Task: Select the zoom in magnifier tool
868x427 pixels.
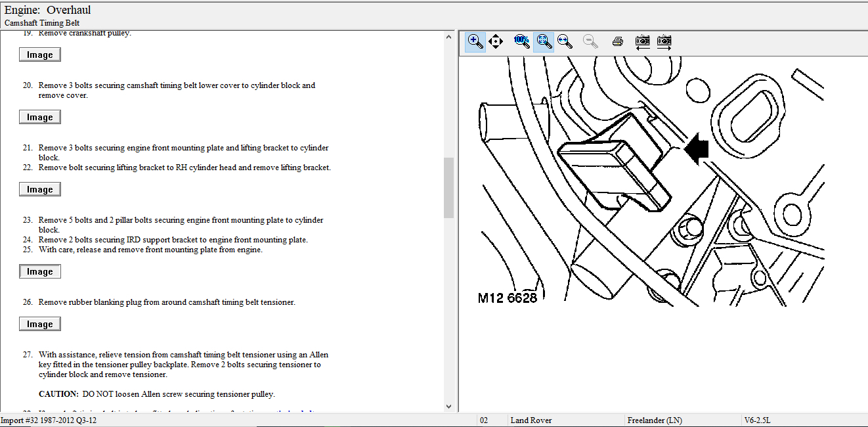Action: click(475, 42)
